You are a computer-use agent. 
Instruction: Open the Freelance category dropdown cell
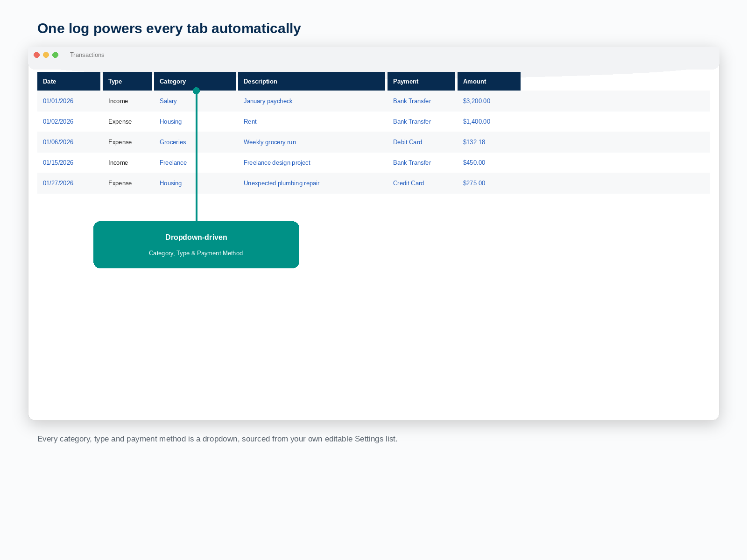(x=173, y=163)
